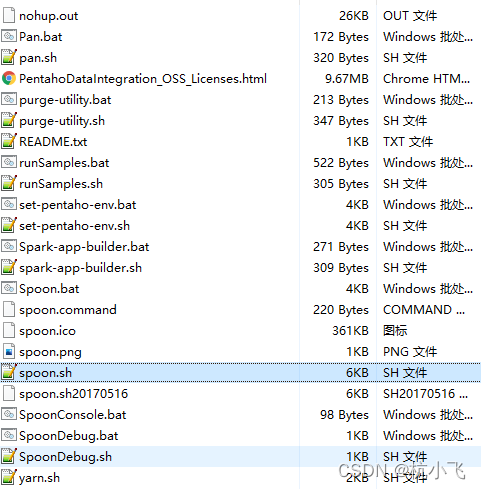Select the yarn.sh file name

pyautogui.click(x=39, y=478)
